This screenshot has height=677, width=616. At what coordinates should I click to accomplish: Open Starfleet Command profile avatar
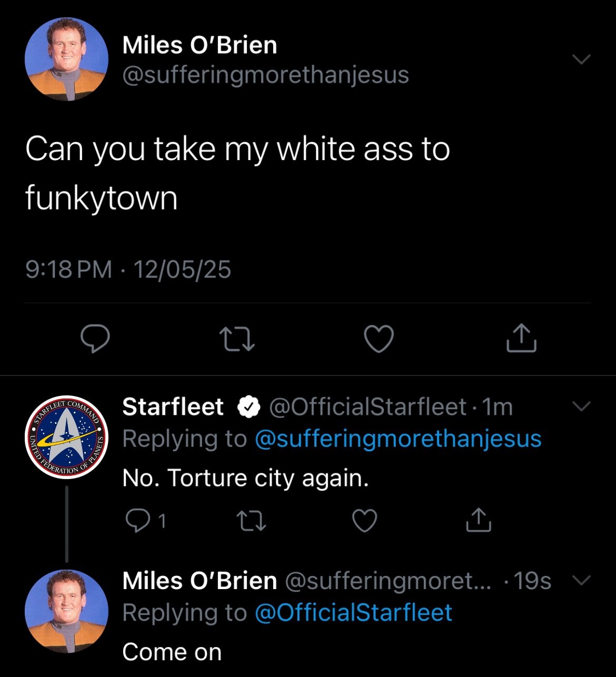click(66, 437)
